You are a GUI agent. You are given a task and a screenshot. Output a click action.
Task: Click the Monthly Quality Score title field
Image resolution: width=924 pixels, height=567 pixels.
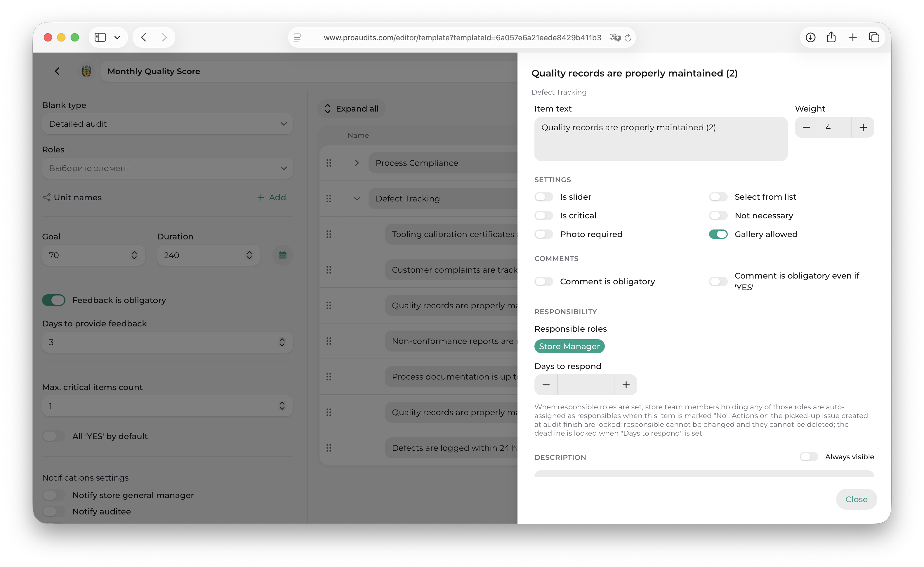pyautogui.click(x=309, y=71)
